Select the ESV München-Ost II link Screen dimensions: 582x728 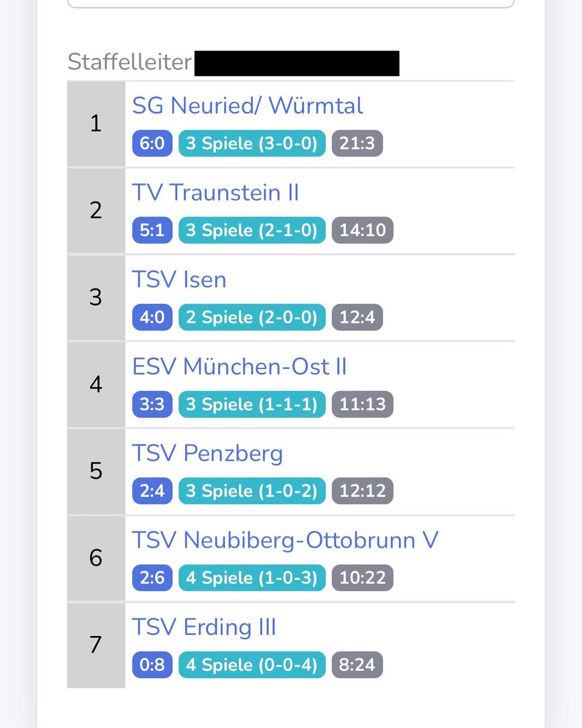[x=239, y=367]
